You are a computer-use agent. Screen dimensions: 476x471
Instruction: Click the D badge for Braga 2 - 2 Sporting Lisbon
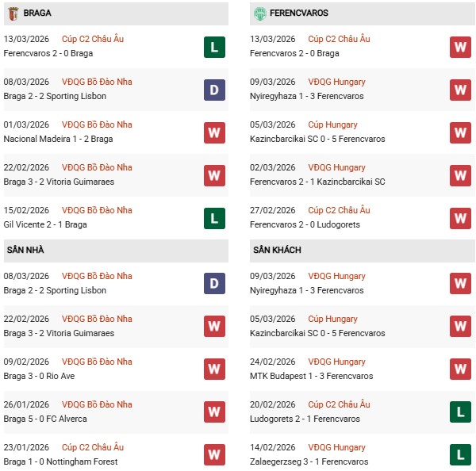click(x=214, y=90)
